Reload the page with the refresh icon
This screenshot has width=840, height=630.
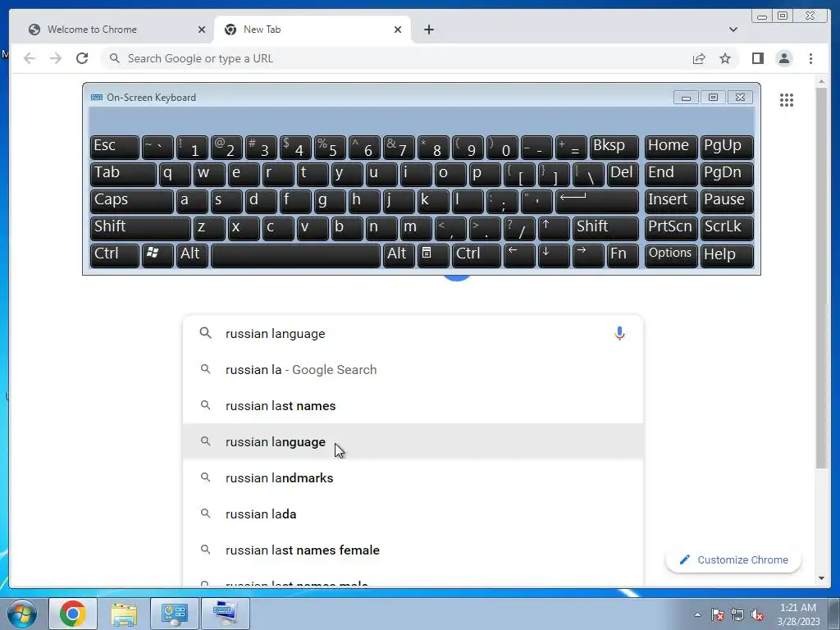click(x=82, y=58)
